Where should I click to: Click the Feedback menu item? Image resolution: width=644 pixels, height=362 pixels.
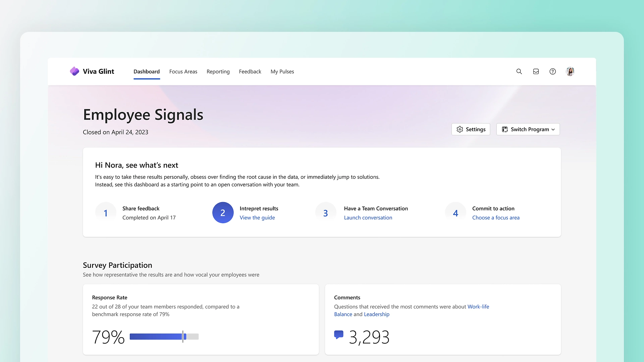click(250, 71)
